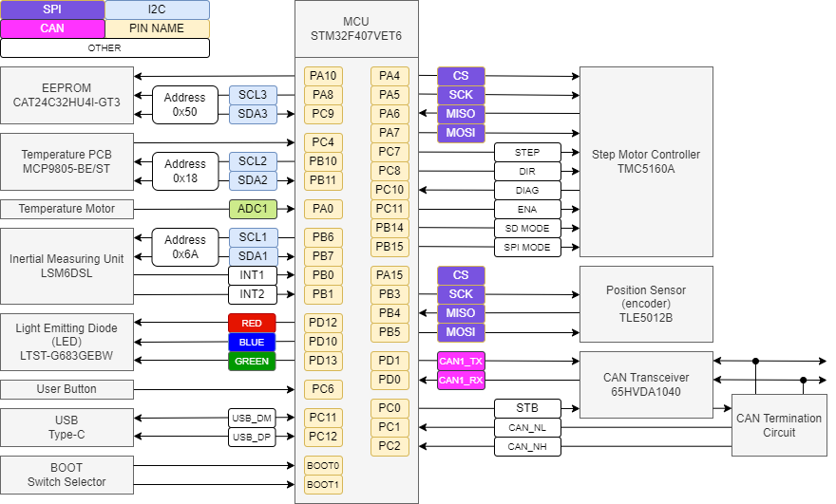
Task: Click the PIN NAME legend box
Action: point(157,28)
